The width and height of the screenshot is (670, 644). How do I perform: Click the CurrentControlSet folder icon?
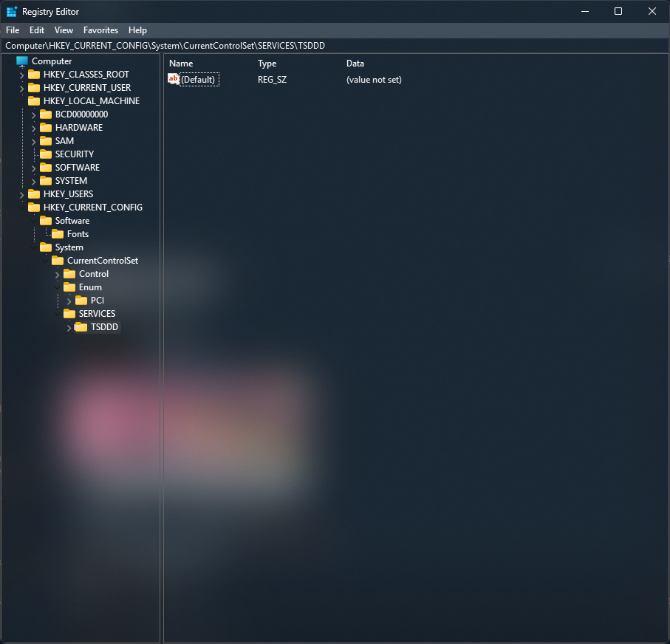(58, 260)
